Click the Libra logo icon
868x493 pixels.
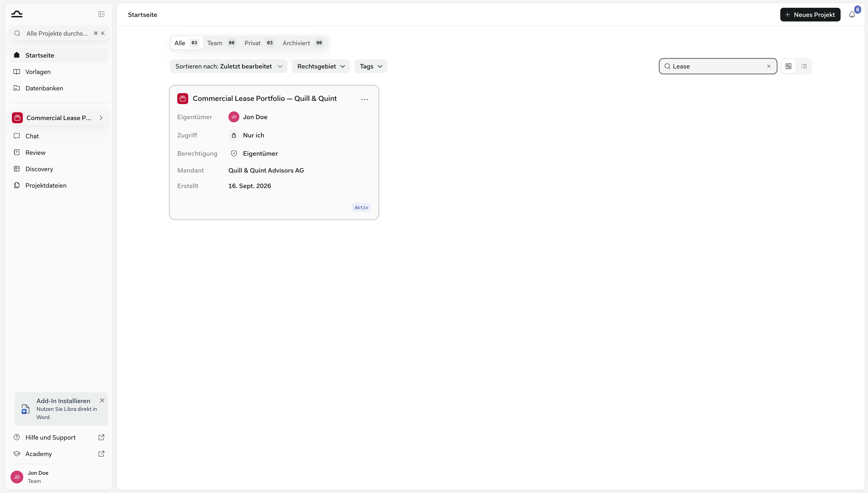17,14
